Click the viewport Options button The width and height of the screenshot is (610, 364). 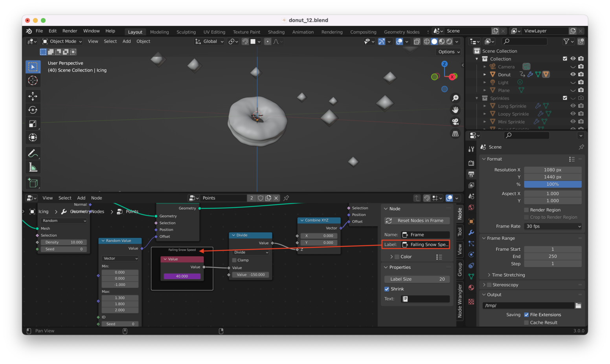coord(448,52)
